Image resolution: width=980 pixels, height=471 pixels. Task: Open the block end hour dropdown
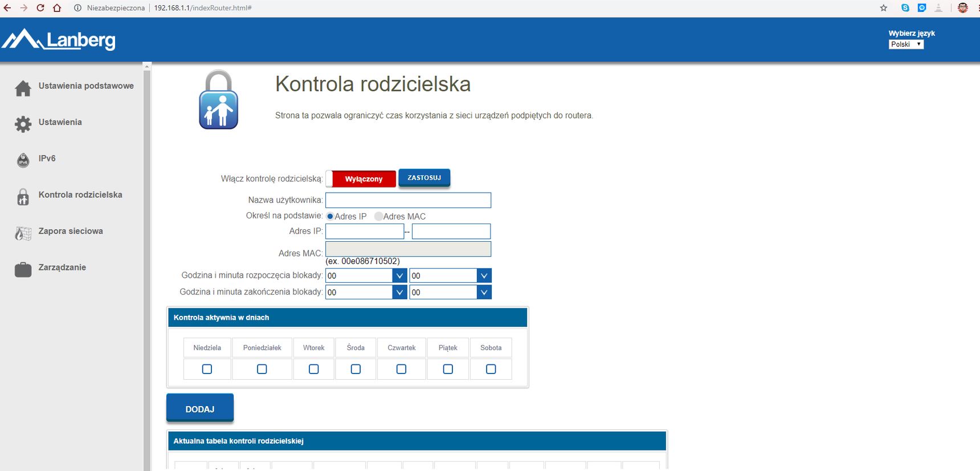coord(366,292)
